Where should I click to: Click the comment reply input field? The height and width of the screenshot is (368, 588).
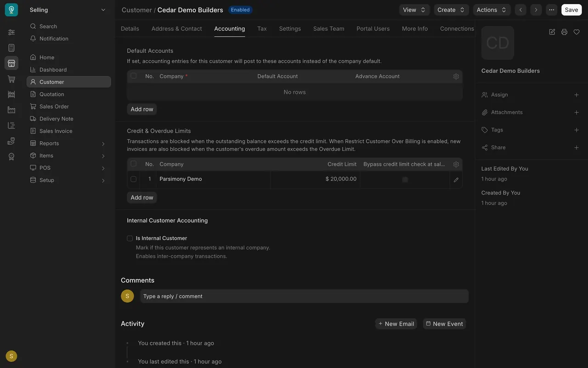click(304, 296)
